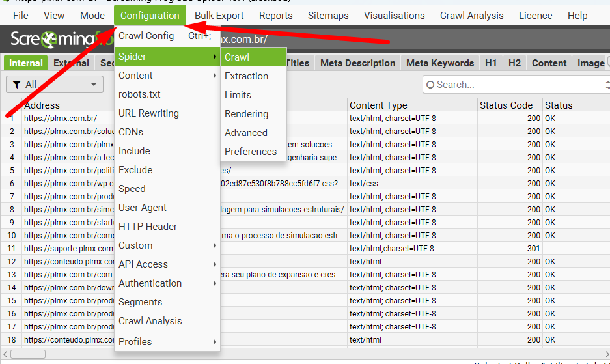Switch to the Meta Description tab

pos(357,63)
